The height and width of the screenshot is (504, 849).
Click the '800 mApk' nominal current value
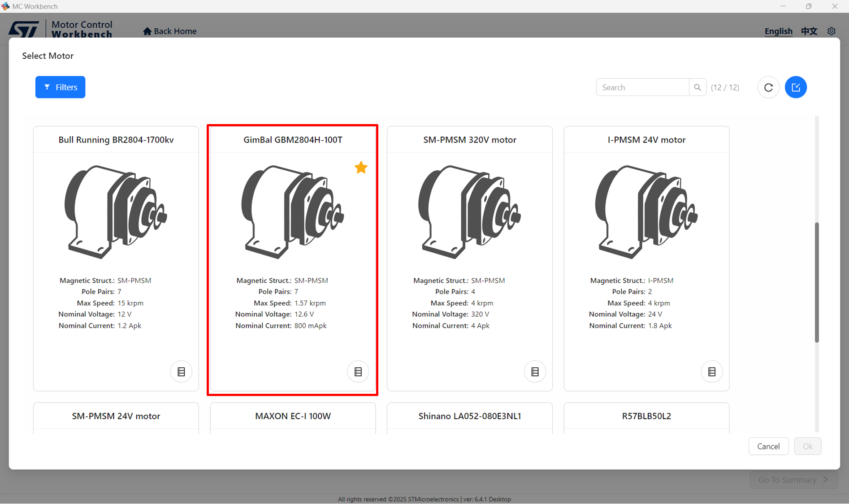(310, 326)
